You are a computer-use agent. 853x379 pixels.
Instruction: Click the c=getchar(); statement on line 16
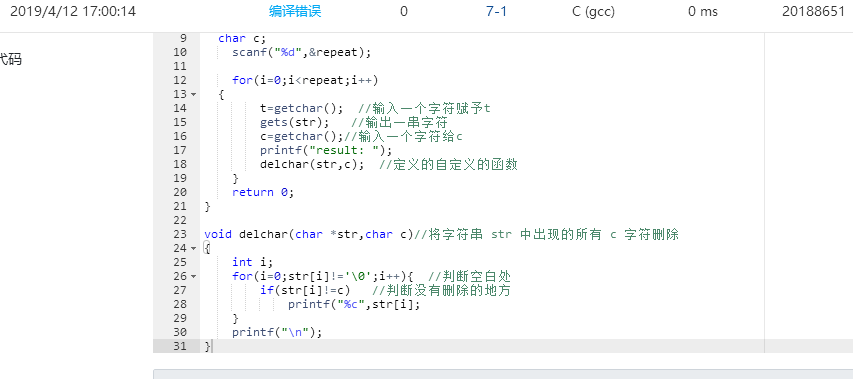click(x=301, y=136)
